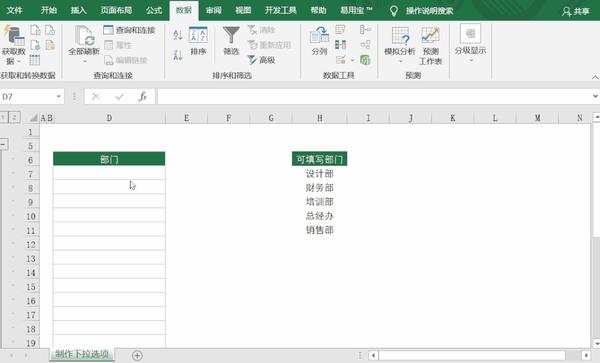Collapse the ribbon with the chevron
Screen dimensions: 600x363
[595, 77]
